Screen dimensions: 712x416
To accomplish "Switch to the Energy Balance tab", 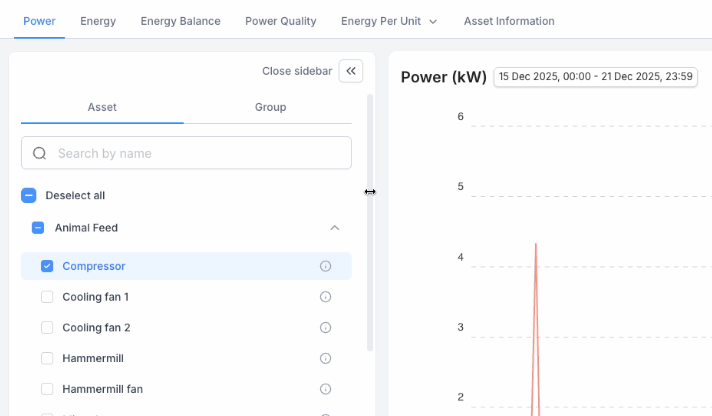I will (180, 21).
